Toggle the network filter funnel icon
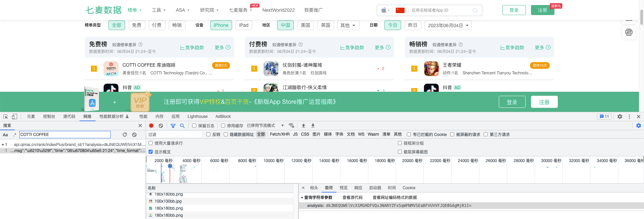 pyautogui.click(x=173, y=126)
